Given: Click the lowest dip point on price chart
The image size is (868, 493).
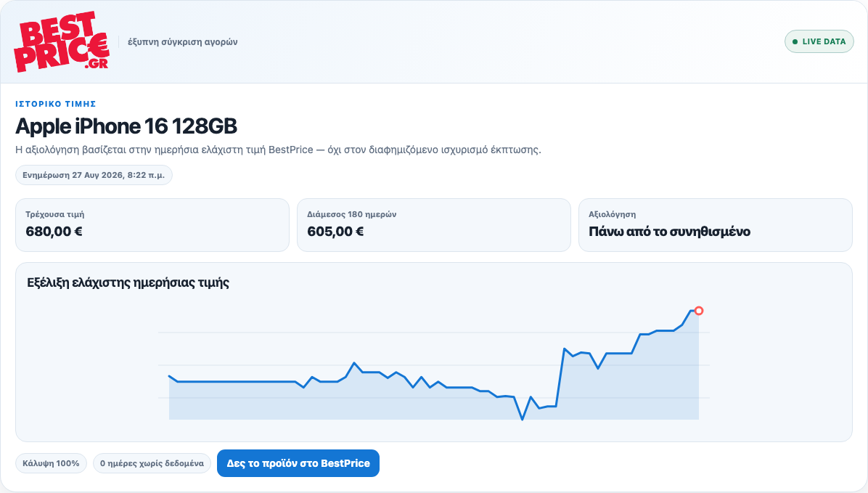Looking at the screenshot, I should point(522,420).
